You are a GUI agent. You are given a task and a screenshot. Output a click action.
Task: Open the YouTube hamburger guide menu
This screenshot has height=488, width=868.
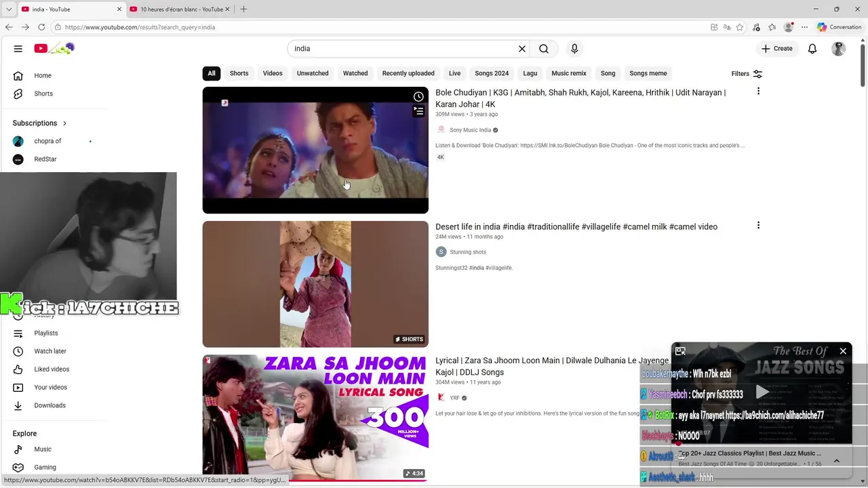pos(18,49)
